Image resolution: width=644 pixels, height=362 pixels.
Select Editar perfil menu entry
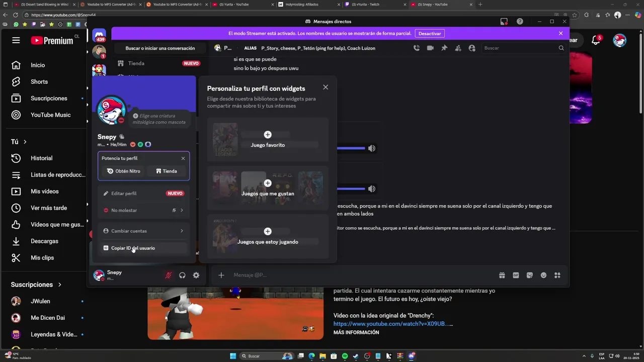[143, 193]
